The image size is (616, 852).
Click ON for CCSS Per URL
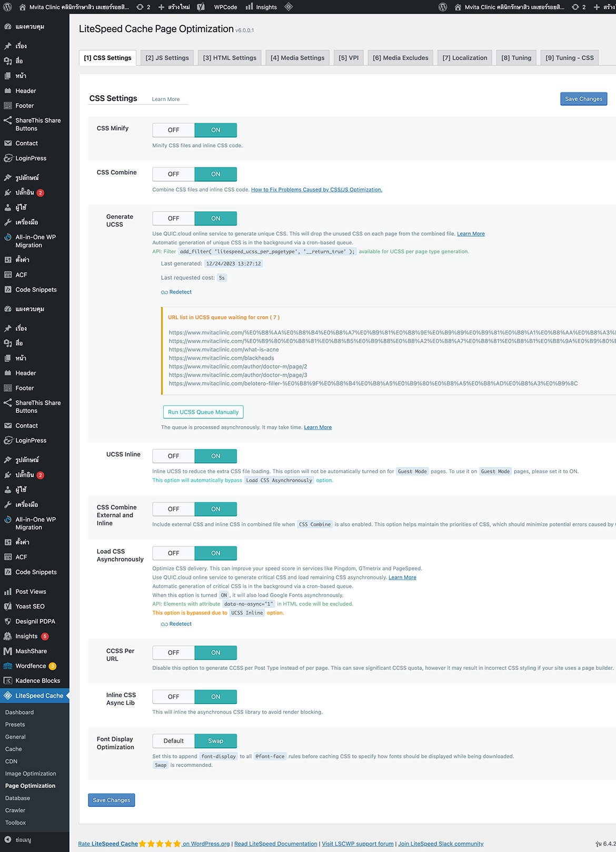click(x=216, y=653)
